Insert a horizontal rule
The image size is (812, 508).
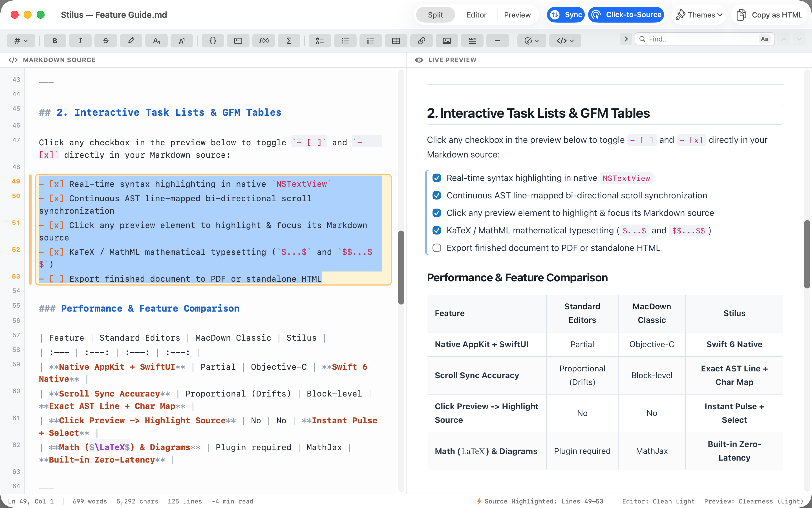coord(498,41)
